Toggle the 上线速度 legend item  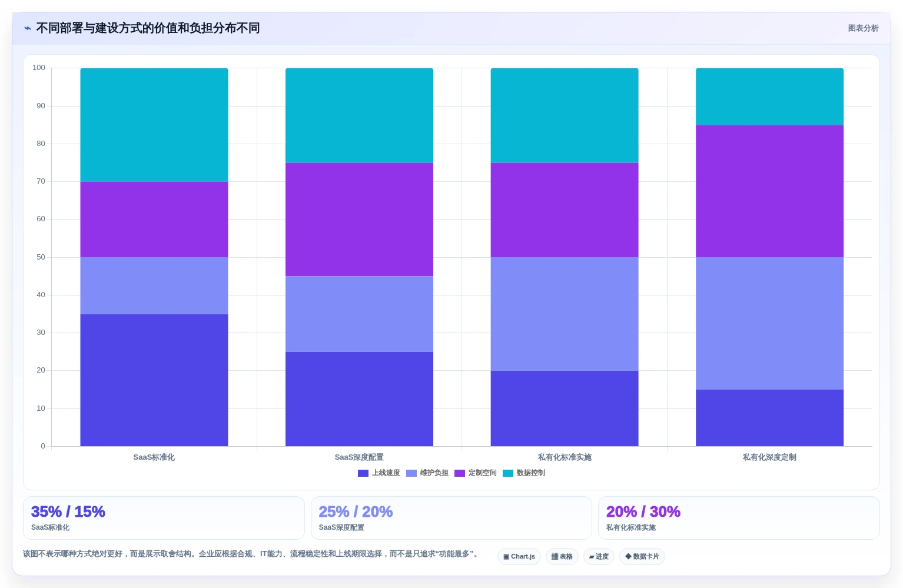click(379, 473)
